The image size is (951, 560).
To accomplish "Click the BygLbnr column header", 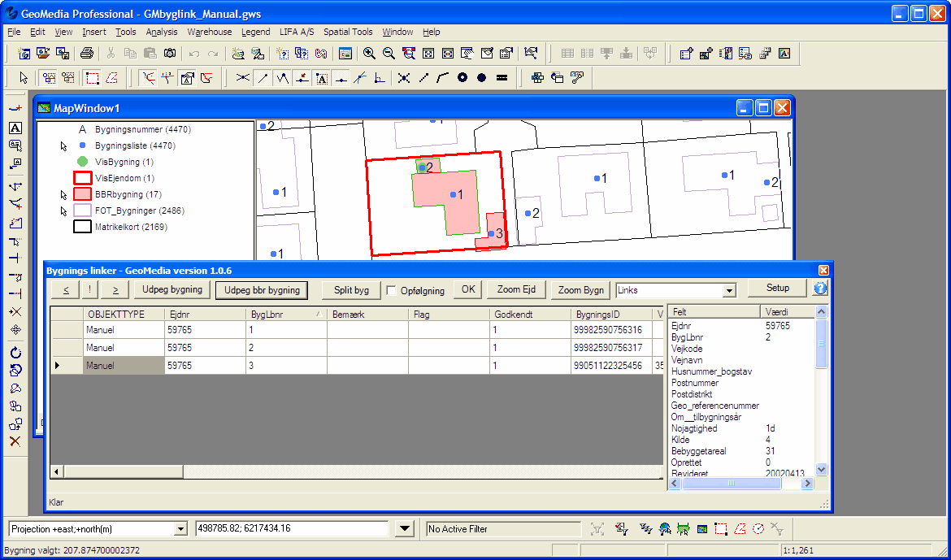I will 286,315.
